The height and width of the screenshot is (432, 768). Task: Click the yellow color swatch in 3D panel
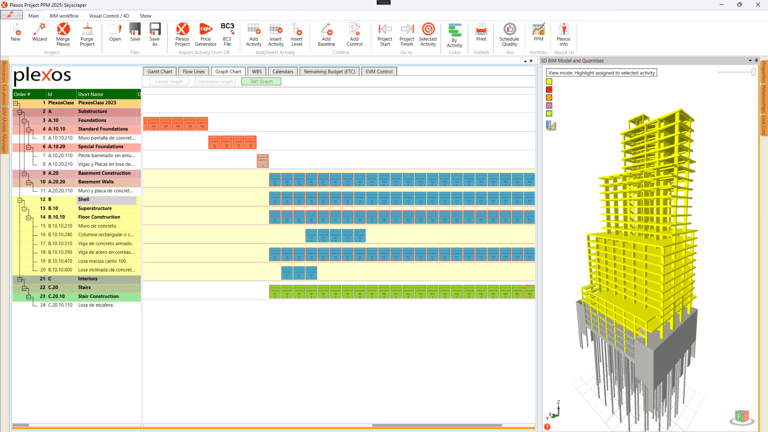point(549,82)
